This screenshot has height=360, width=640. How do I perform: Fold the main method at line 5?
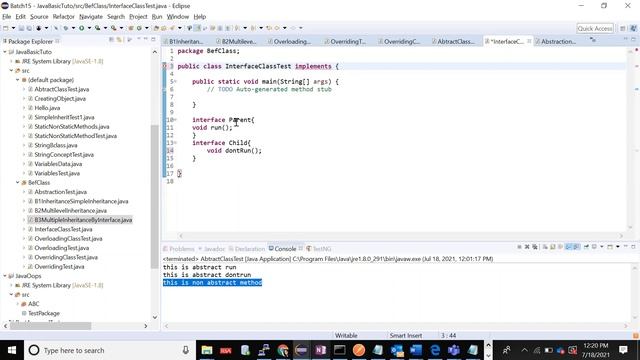pos(175,82)
